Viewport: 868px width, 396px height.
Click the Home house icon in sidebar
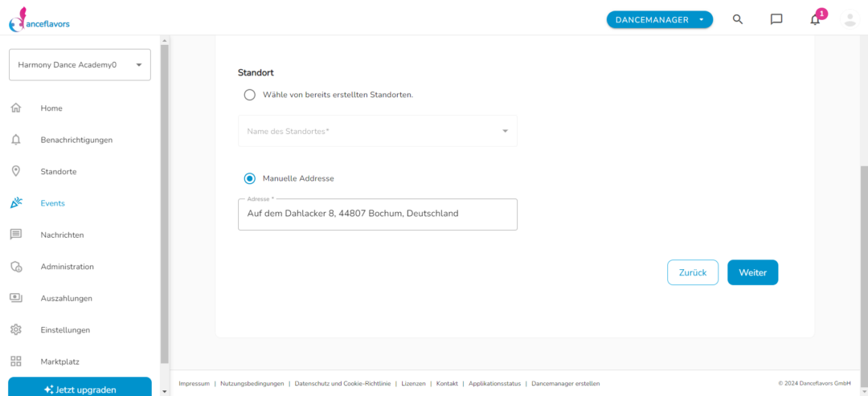point(16,108)
